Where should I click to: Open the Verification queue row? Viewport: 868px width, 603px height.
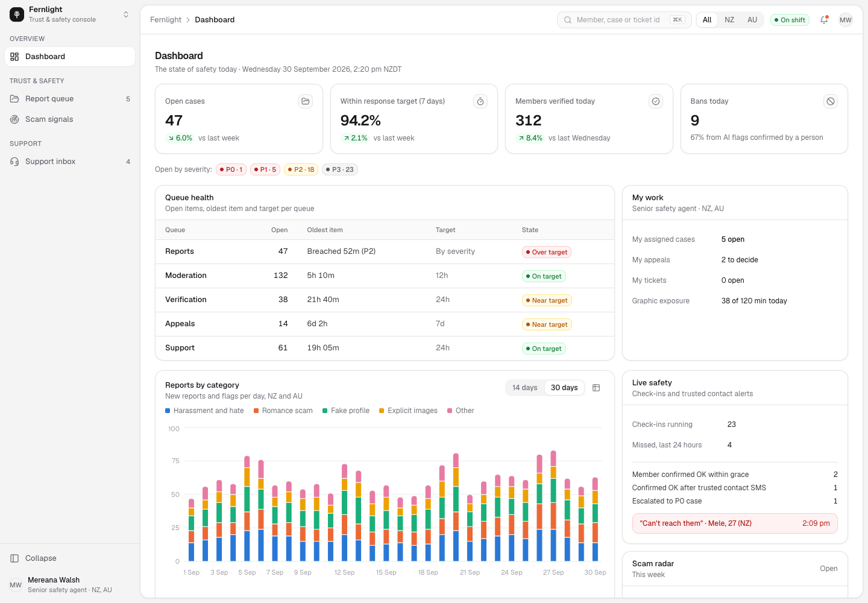click(385, 300)
